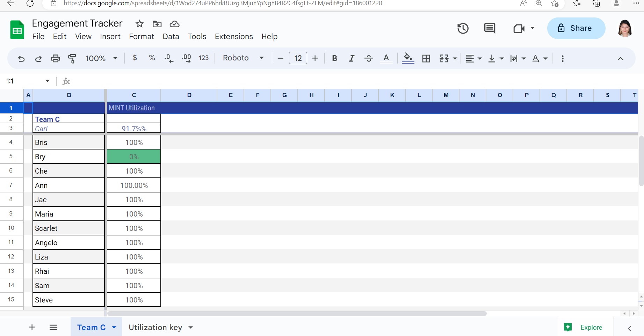
Task: Increase font size with plus
Action: pos(315,58)
